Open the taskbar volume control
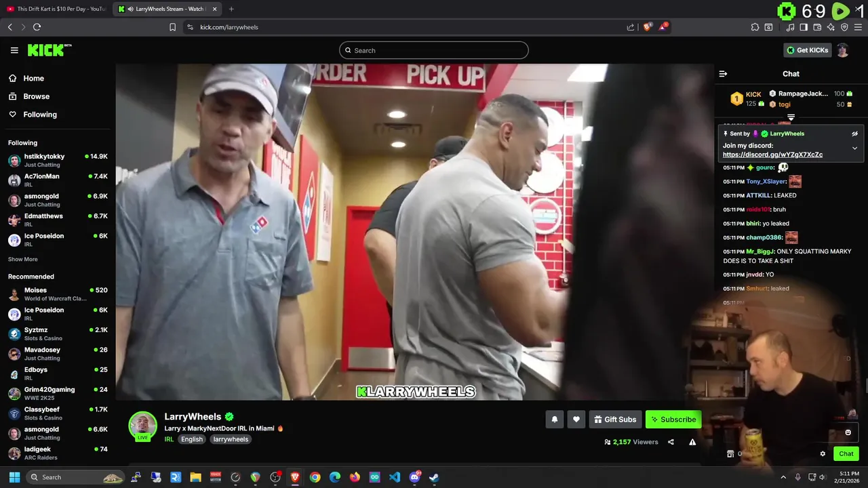 pos(823,477)
